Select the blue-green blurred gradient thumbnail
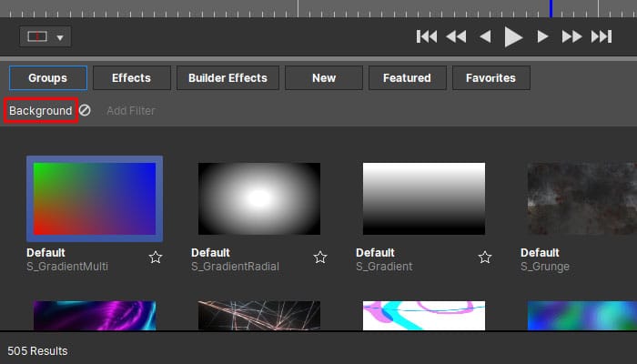 (582, 316)
